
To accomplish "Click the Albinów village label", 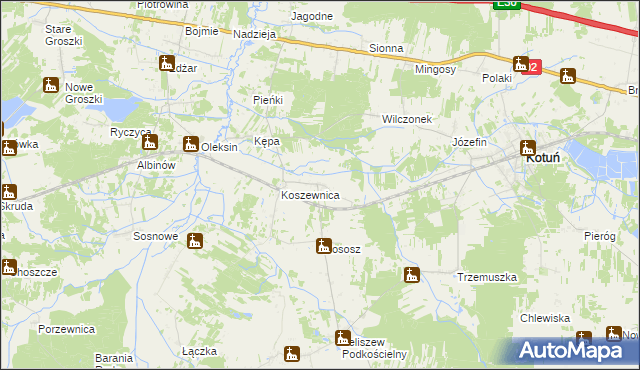I will click(156, 165).
